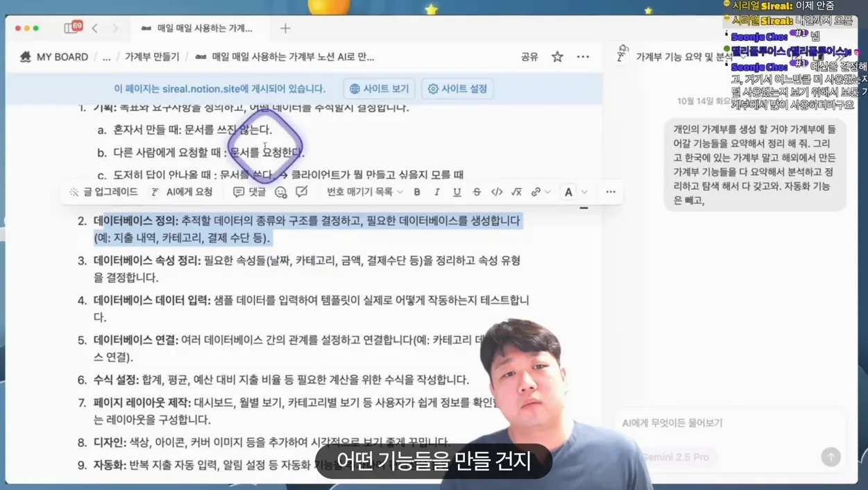Open page options three-dot menu
This screenshot has height=490, width=868.
click(x=583, y=57)
